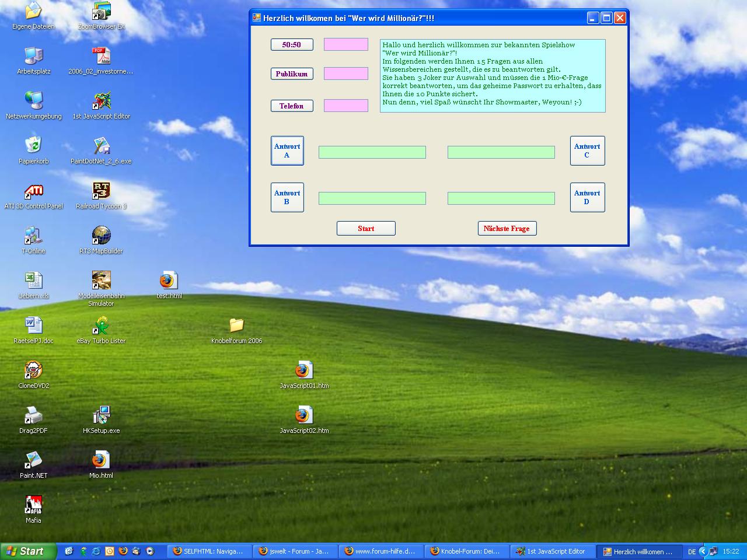The height and width of the screenshot is (560, 747).
Task: Select the eBay Turbo Lister icon
Action: [101, 325]
